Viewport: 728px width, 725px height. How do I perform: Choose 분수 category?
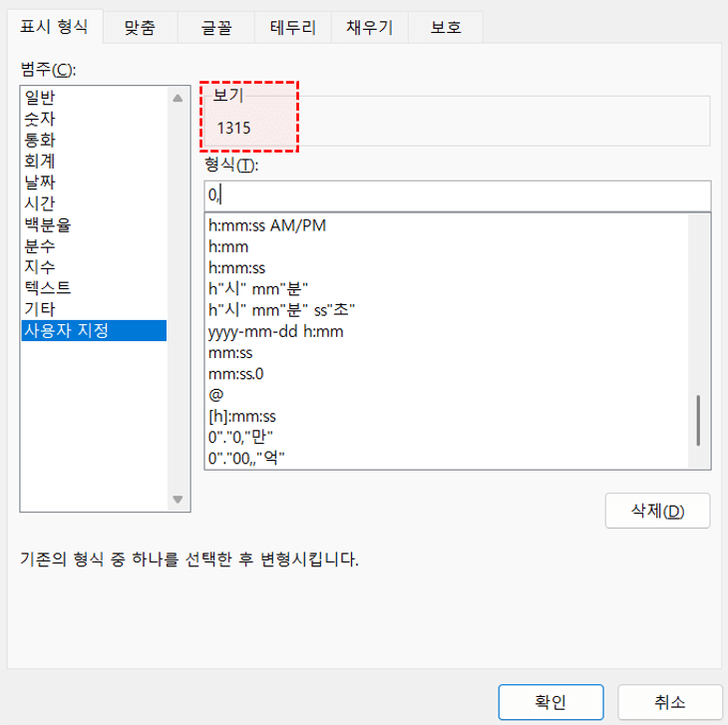click(x=94, y=245)
